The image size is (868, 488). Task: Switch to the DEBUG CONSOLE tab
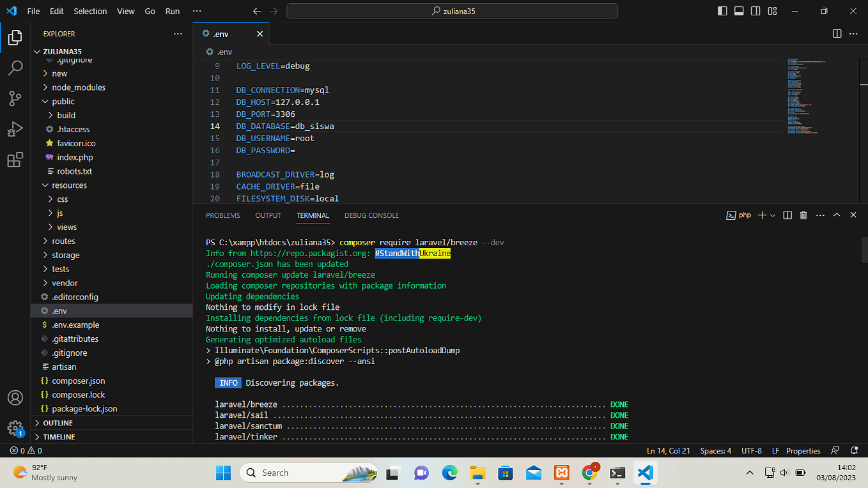pos(371,215)
